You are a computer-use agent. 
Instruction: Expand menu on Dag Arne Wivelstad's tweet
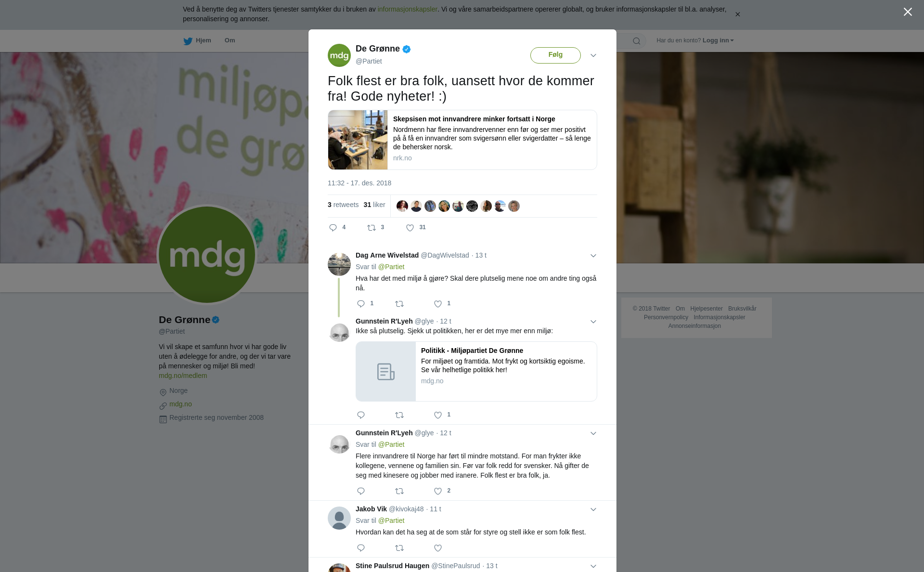point(593,256)
